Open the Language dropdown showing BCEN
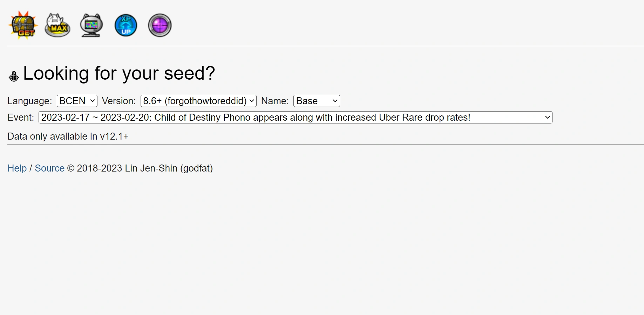Image resolution: width=644 pixels, height=315 pixels. 76,101
